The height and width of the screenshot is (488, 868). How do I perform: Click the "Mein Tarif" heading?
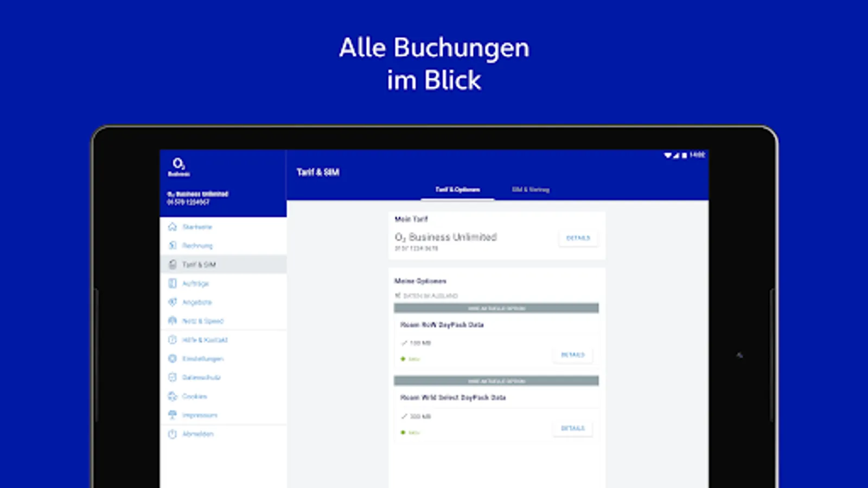411,219
